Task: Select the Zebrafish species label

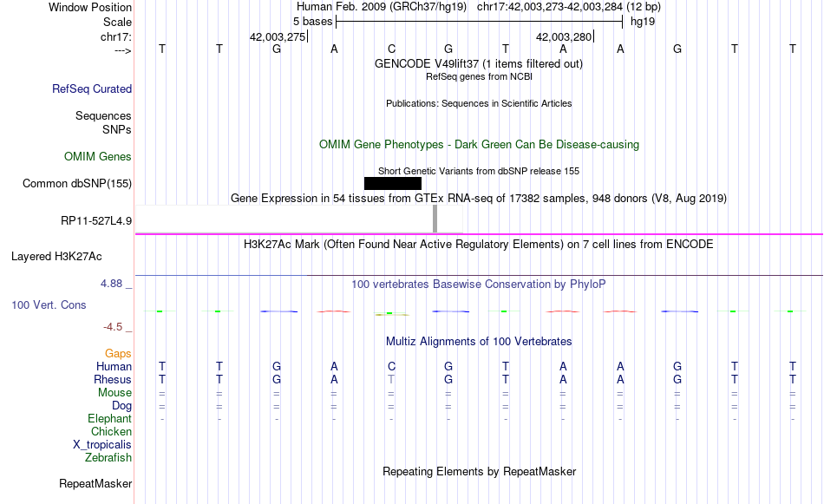Action: click(108, 457)
